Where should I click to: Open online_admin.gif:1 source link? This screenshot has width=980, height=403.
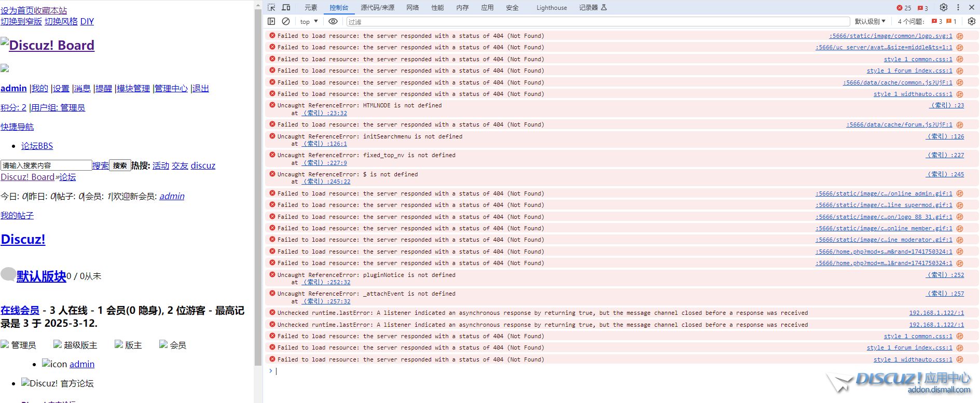tap(884, 193)
